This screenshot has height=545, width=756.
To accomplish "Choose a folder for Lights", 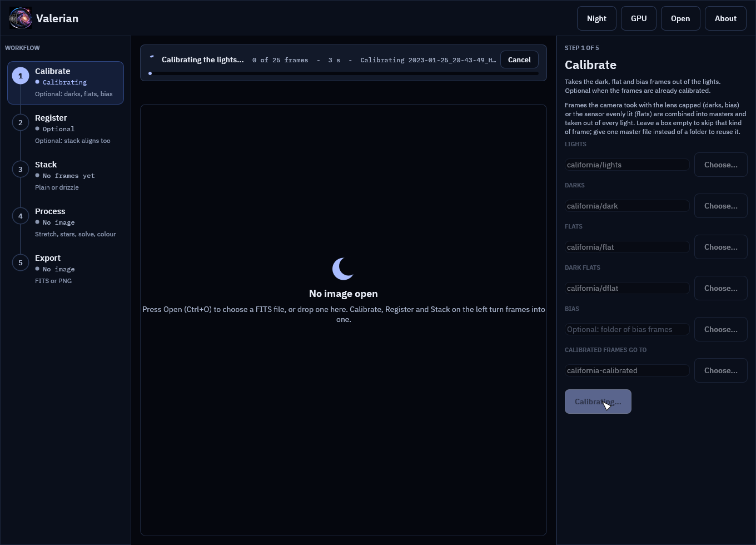I will (x=720, y=165).
